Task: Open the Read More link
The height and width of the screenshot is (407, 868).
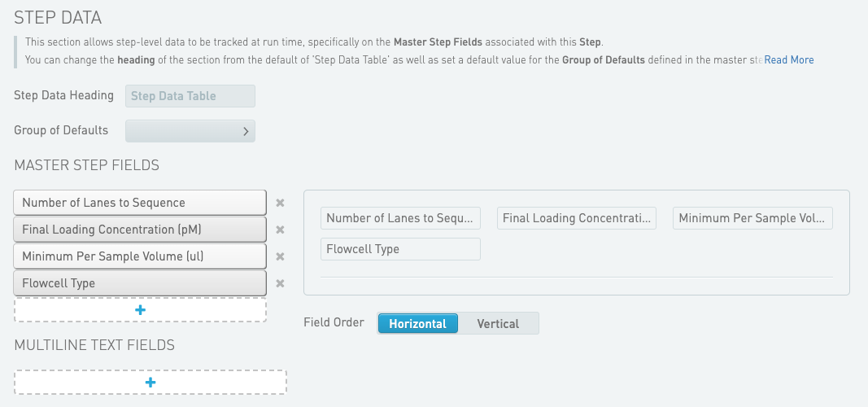Action: coord(788,59)
